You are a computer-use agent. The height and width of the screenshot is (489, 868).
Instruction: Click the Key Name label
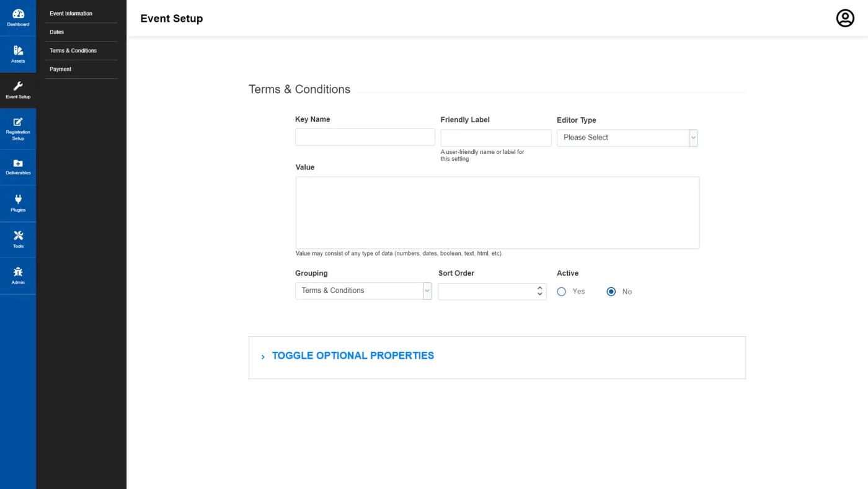pyautogui.click(x=312, y=119)
